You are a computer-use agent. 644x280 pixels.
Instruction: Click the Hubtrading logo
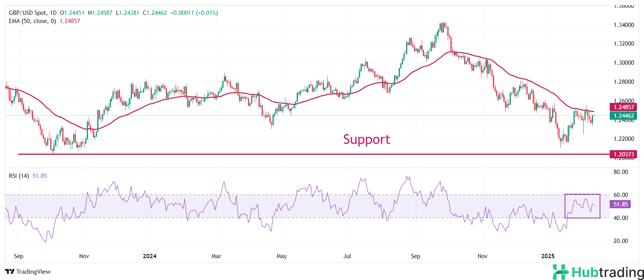[598, 272]
